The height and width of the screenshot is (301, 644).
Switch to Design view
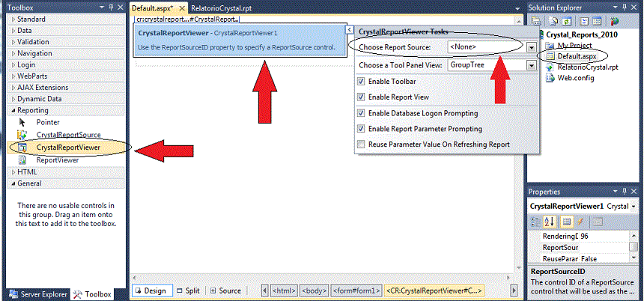[151, 291]
